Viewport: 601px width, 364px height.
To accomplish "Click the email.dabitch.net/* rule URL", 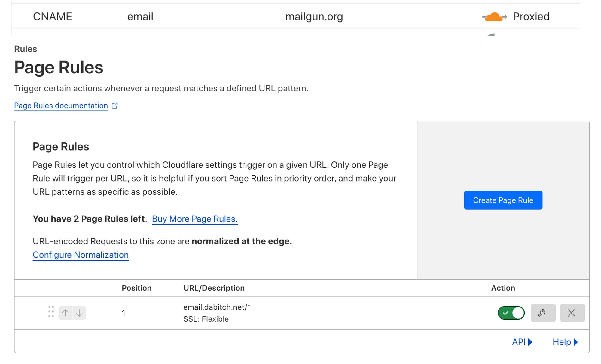I will [x=217, y=307].
